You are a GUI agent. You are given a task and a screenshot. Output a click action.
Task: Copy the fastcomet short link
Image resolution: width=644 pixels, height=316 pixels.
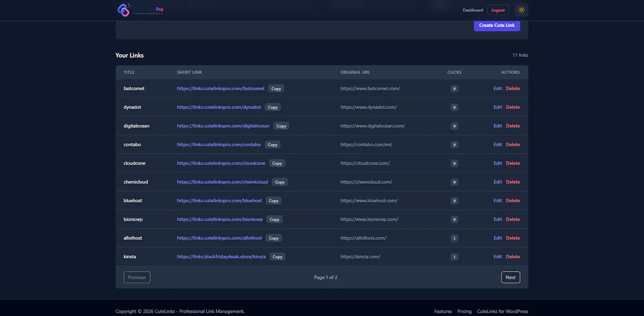coord(276,89)
